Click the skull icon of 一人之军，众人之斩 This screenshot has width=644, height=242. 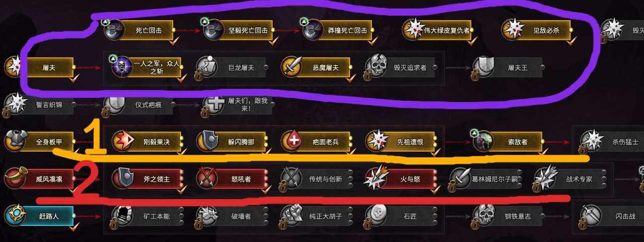(122, 67)
